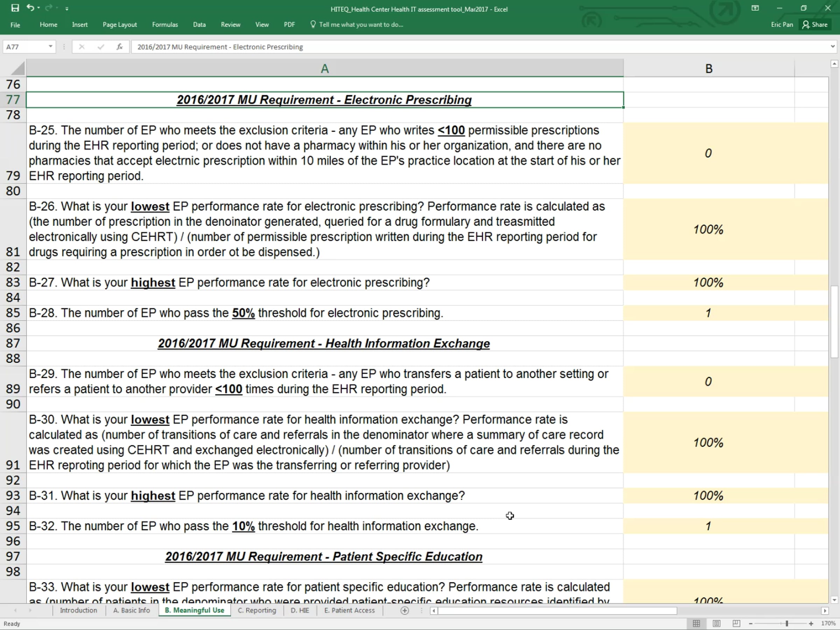
Task: Open Customize Quick Access Toolbar dropdown
Action: [67, 8]
